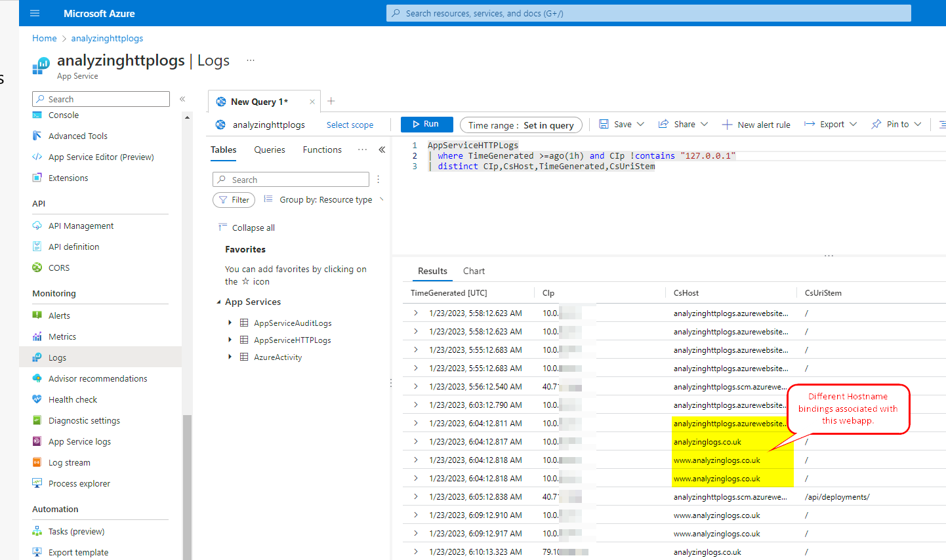Select the /api/deployments/ cell
Viewport: 946px width, 560px height.
837,497
